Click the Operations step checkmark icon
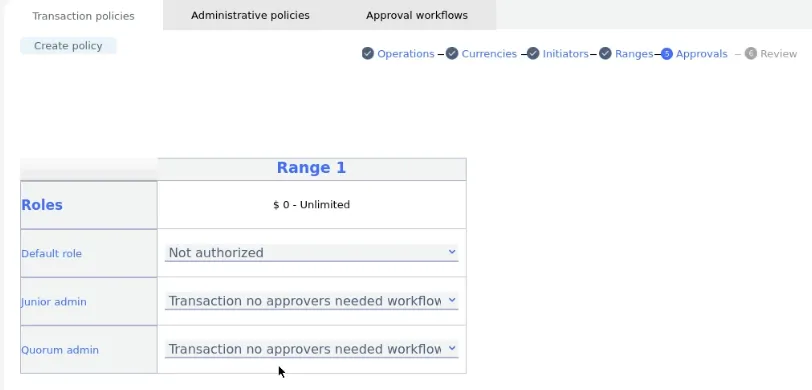Screen dimensions: 812x390 tap(368, 53)
